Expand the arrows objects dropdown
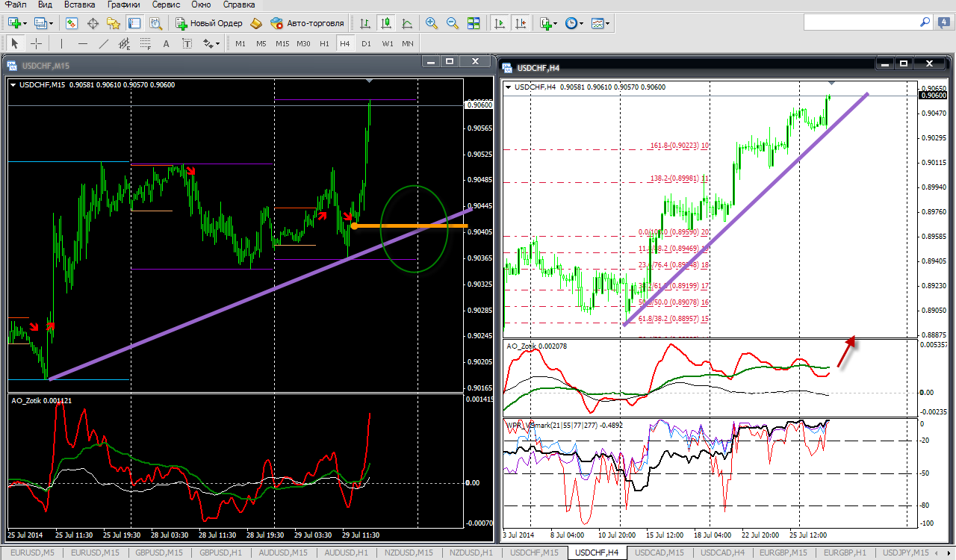The image size is (956, 560). pyautogui.click(x=218, y=43)
